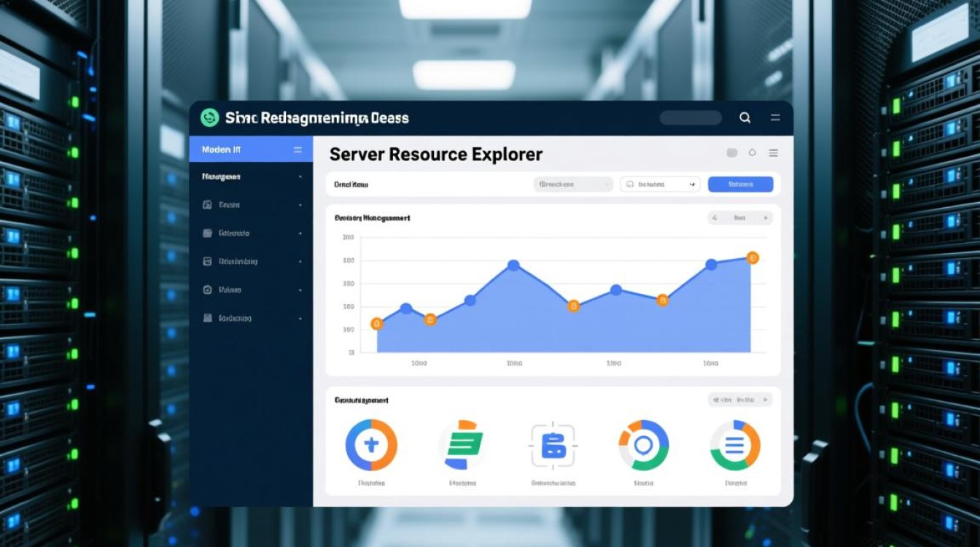
Task: Click the three-line menu icon beside page title
Action: [773, 153]
